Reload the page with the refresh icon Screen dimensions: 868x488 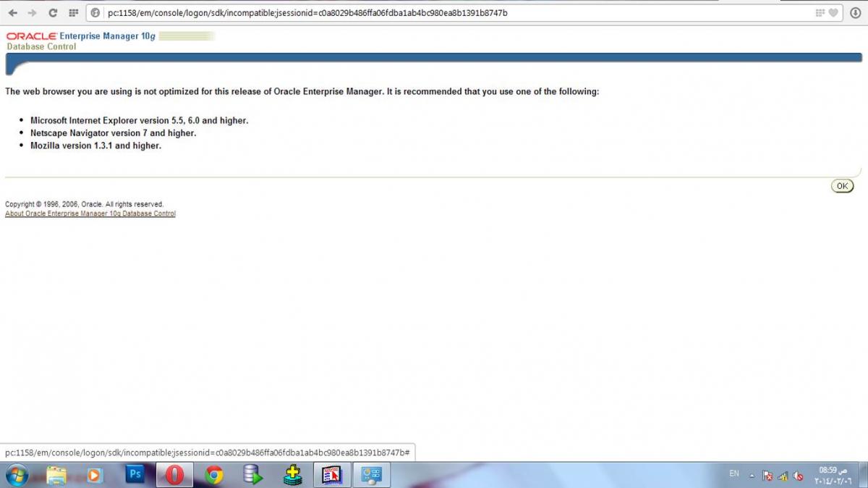pos(53,13)
